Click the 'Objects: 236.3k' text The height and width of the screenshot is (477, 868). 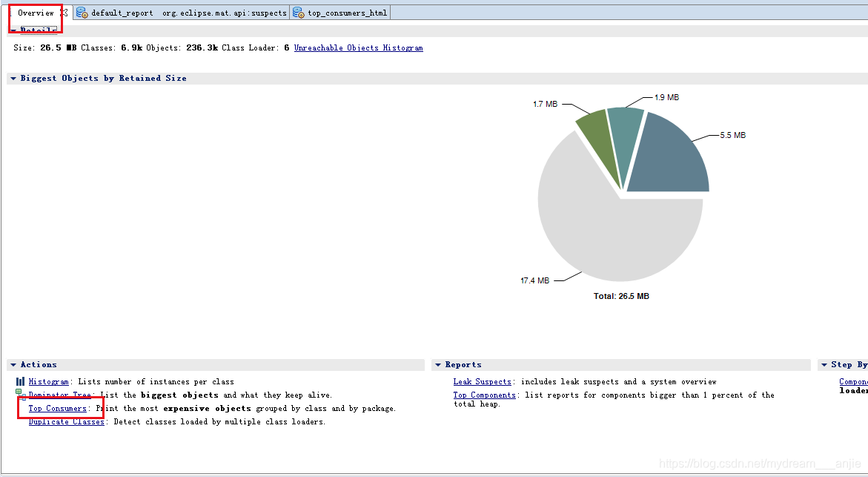pos(182,47)
